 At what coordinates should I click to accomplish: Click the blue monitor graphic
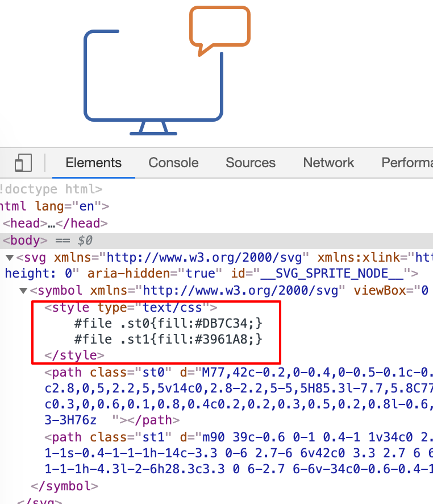153,82
